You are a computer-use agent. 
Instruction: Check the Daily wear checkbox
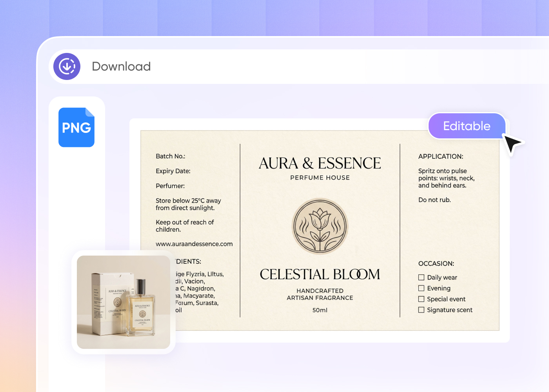[421, 277]
